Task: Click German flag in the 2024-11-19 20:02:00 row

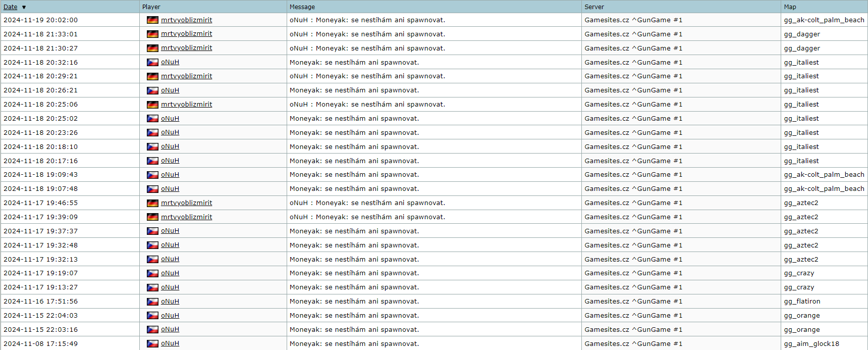Action: click(x=152, y=20)
